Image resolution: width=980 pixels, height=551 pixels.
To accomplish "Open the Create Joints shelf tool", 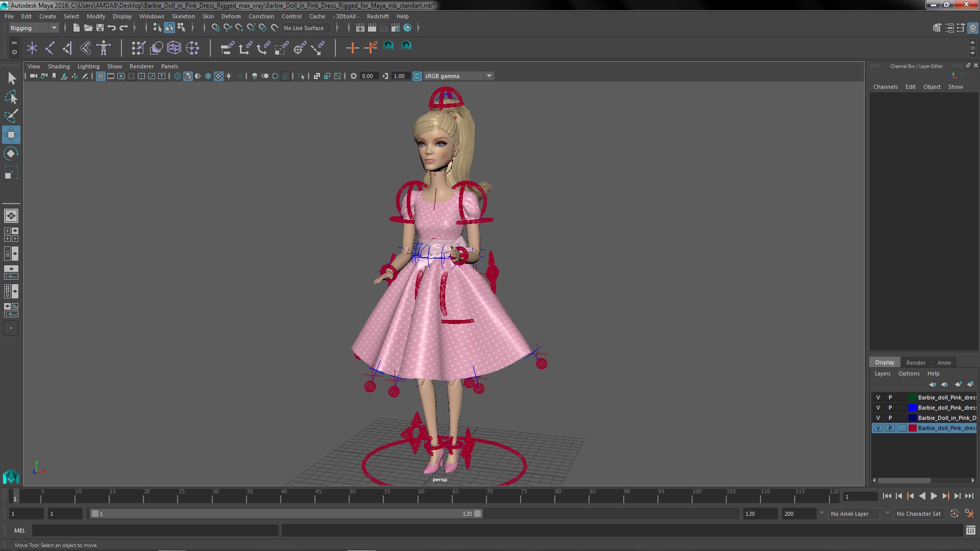I will (x=50, y=48).
